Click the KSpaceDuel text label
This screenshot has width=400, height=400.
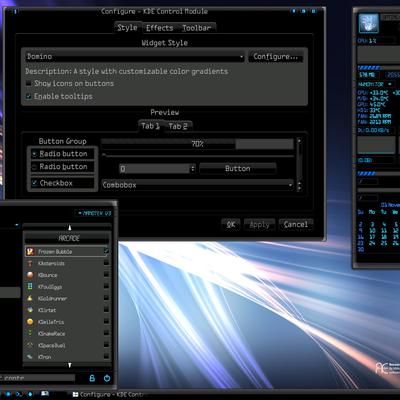point(52,345)
